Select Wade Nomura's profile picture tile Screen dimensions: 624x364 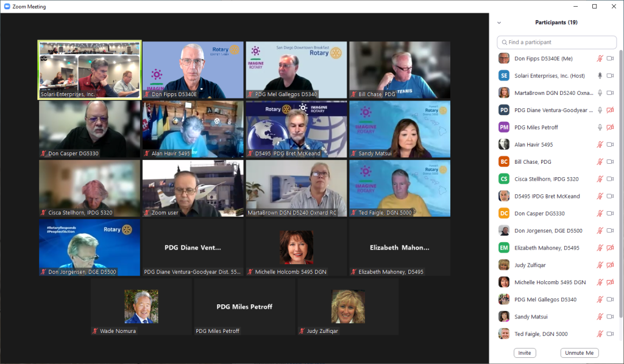[x=141, y=306]
